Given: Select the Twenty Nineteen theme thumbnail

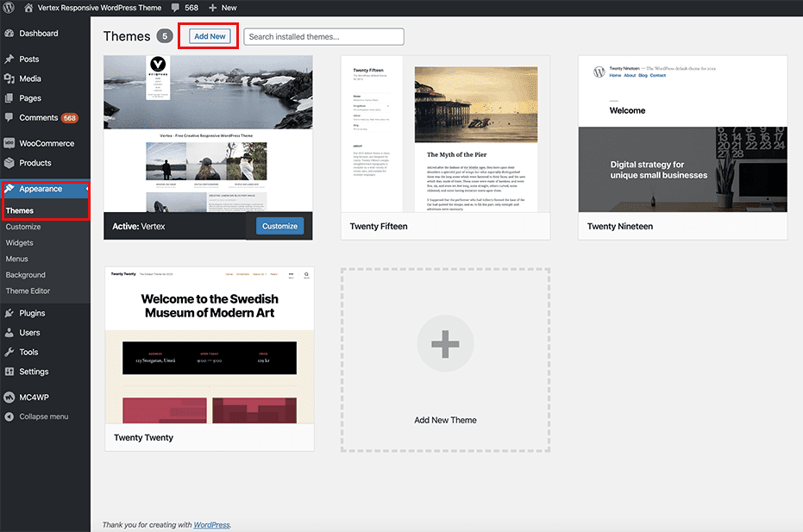Looking at the screenshot, I should click(x=682, y=134).
